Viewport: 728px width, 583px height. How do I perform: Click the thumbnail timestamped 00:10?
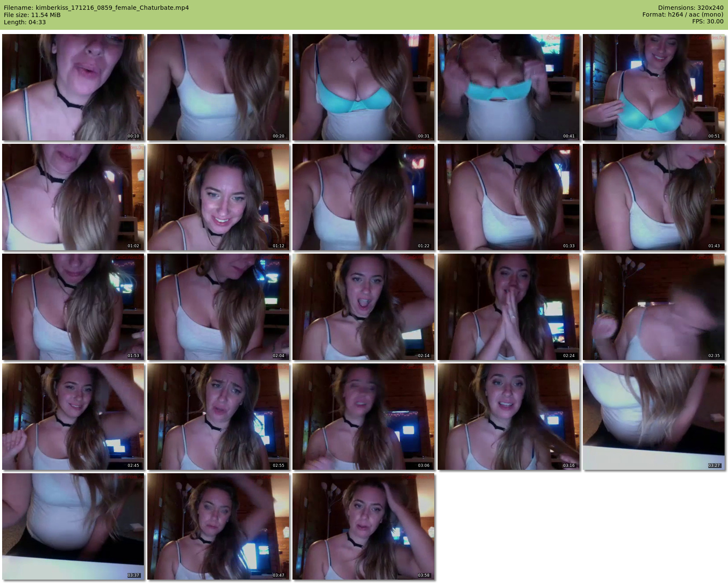[x=73, y=87]
